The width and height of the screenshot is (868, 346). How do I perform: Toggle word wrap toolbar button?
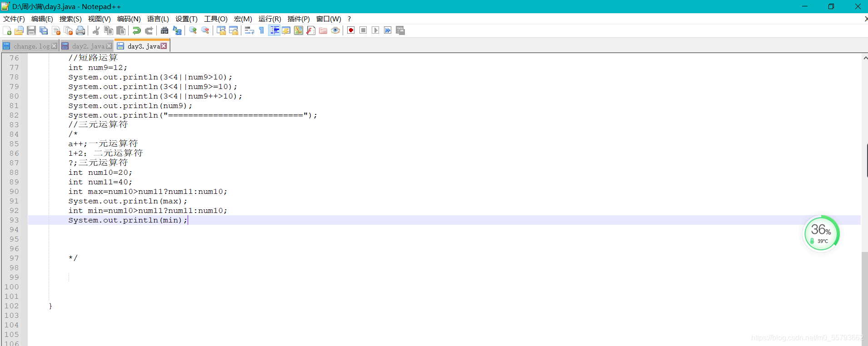249,30
